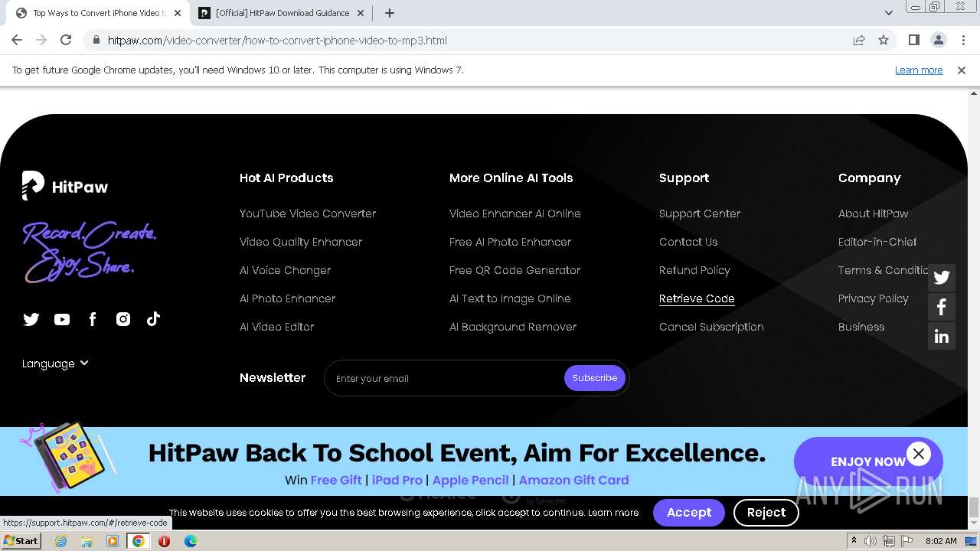Click the browser address bar URL
The image size is (980, 551).
[x=277, y=41]
